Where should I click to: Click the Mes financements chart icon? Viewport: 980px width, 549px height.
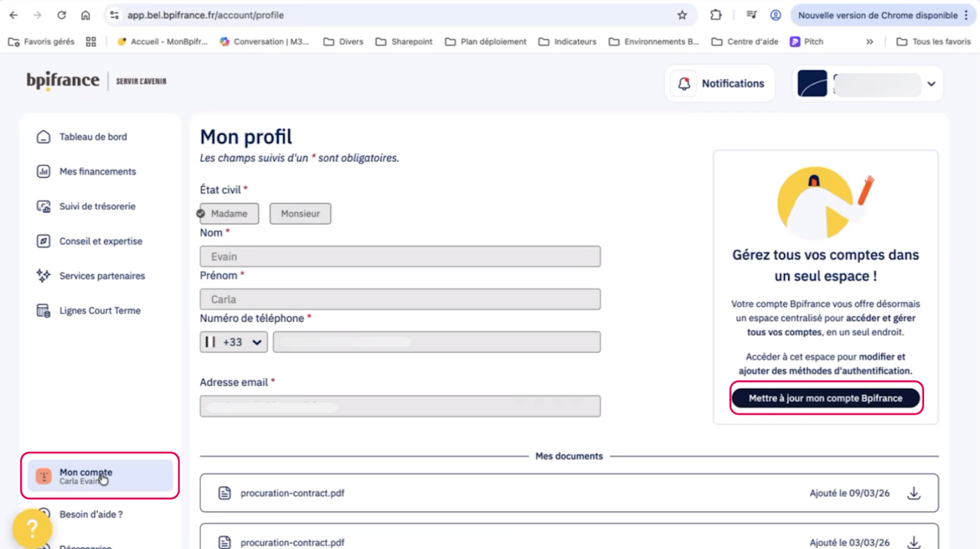pos(44,172)
